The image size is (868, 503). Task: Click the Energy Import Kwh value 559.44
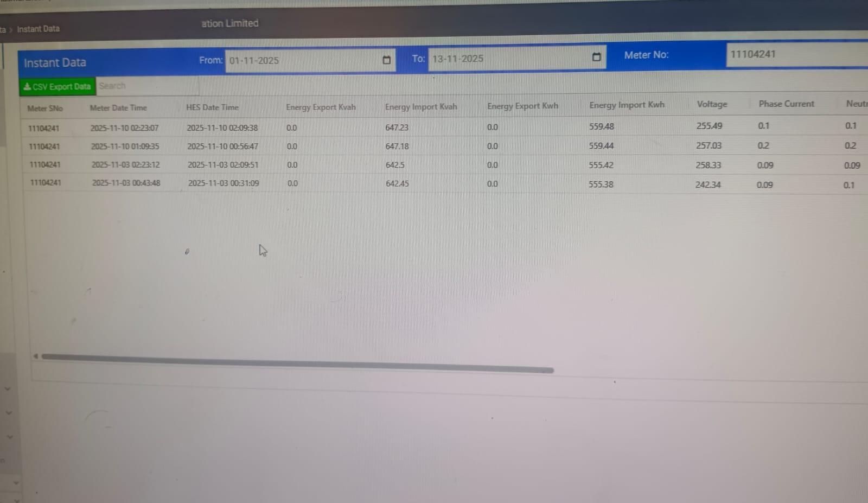[601, 146]
